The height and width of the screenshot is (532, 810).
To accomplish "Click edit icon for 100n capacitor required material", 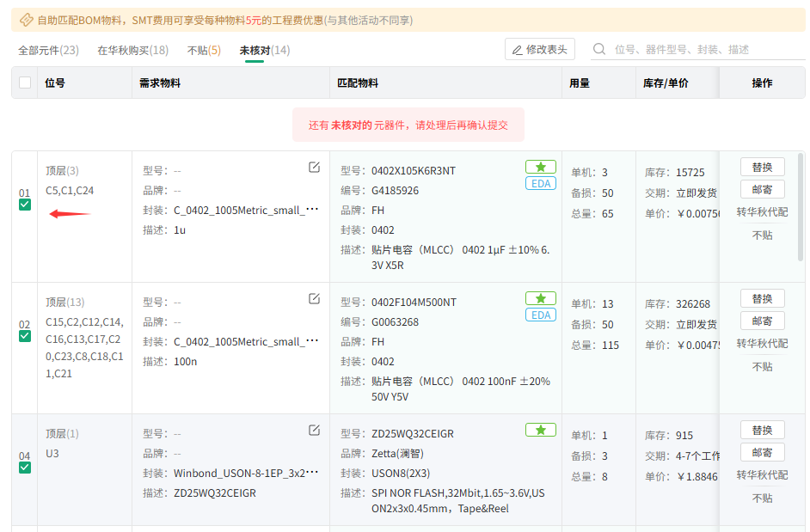I will 314,299.
